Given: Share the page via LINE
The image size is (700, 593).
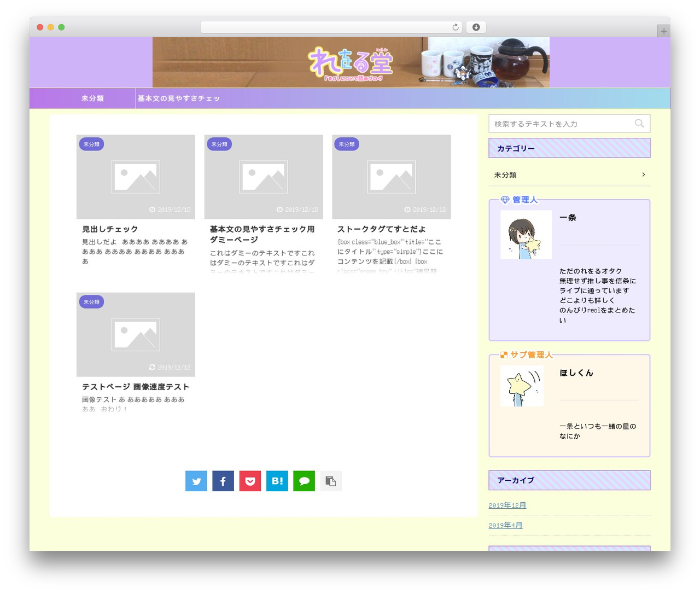Looking at the screenshot, I should pos(304,481).
